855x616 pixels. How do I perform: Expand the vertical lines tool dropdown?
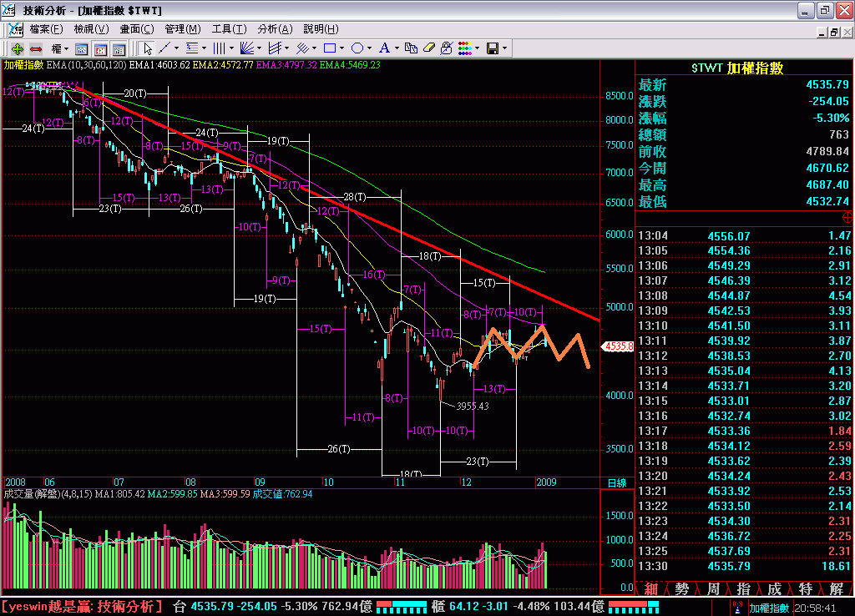click(x=232, y=48)
